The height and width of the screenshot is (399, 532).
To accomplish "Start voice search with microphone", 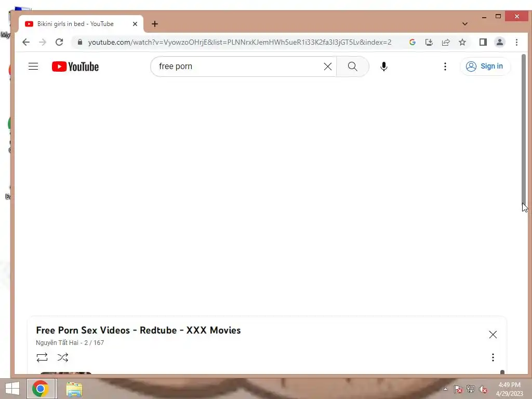I will tap(384, 66).
